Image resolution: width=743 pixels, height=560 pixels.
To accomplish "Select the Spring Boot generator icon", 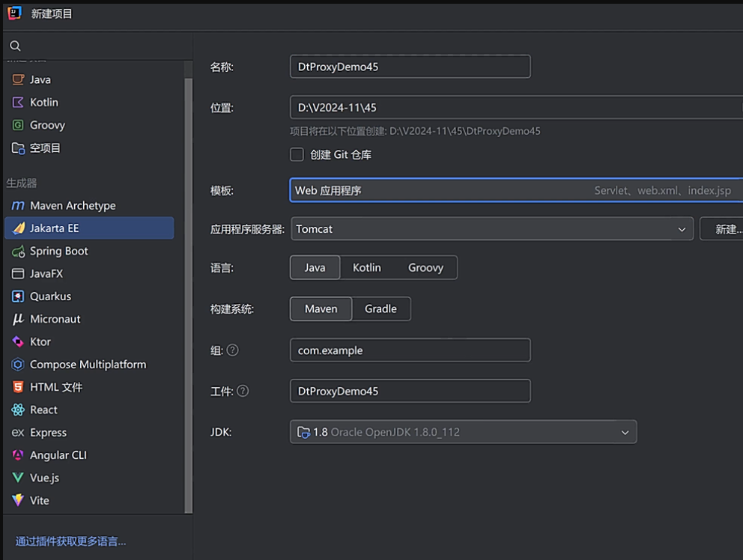I will click(18, 251).
